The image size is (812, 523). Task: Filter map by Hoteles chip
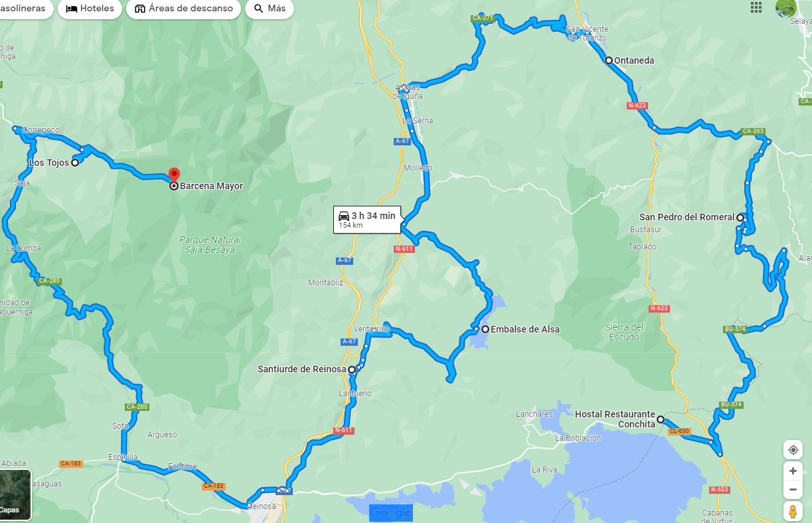pos(90,9)
